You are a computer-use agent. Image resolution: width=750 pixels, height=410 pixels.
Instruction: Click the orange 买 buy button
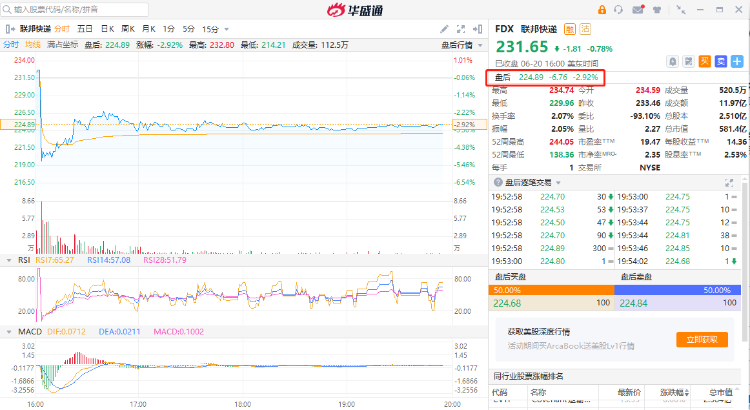point(705,62)
